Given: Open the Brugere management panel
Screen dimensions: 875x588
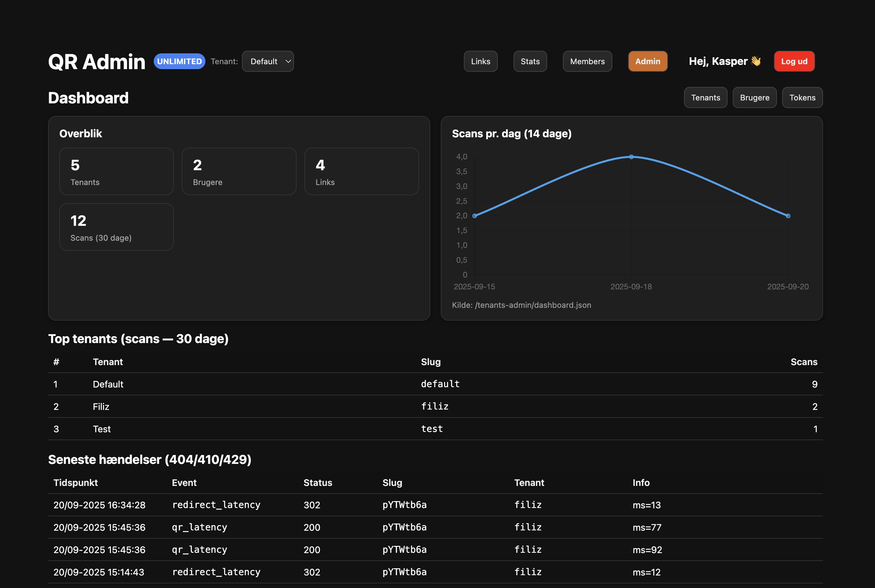Looking at the screenshot, I should coord(754,97).
